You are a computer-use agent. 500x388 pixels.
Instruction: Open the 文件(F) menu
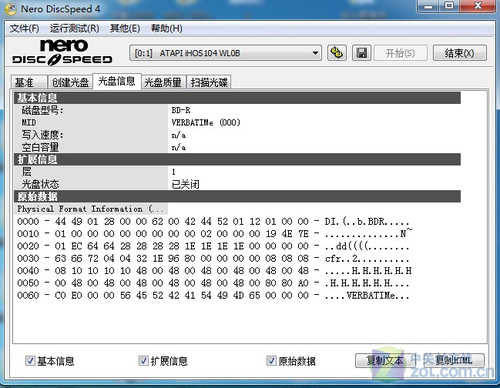[24, 28]
